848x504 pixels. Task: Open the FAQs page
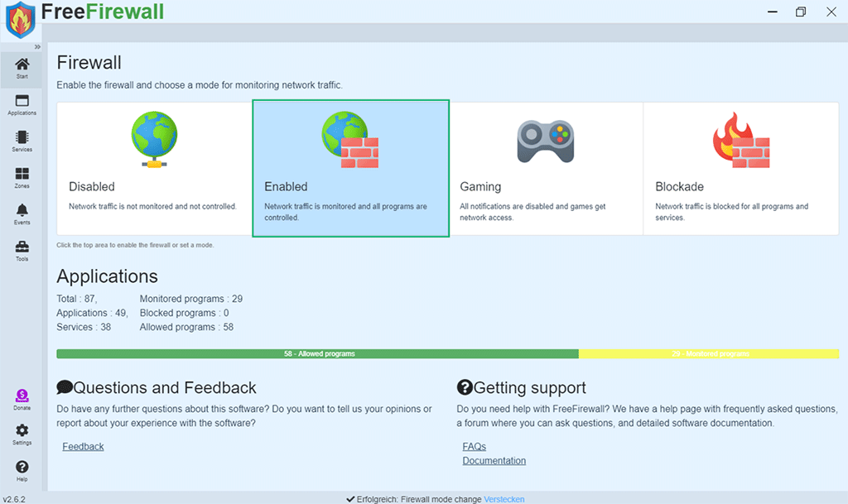click(474, 446)
